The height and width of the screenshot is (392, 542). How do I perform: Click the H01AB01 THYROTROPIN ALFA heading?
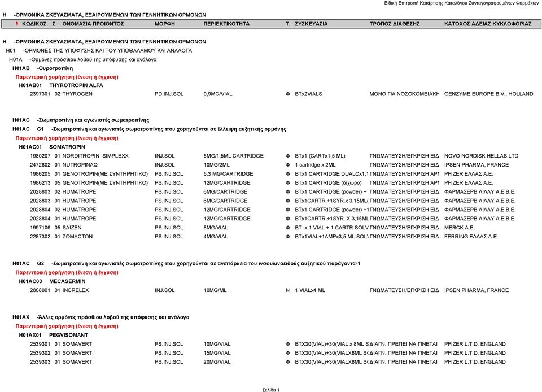pos(61,85)
